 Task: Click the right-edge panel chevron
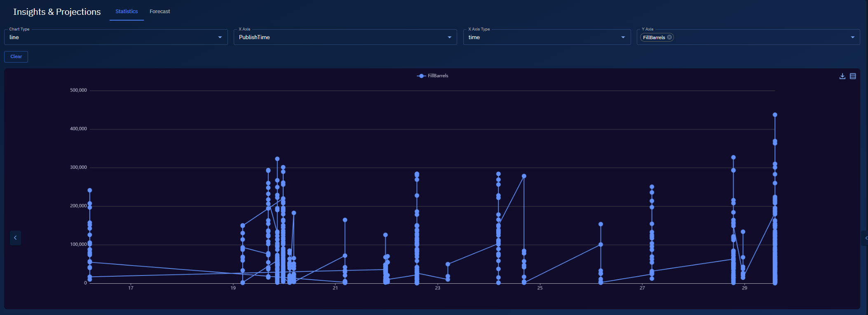(x=866, y=238)
